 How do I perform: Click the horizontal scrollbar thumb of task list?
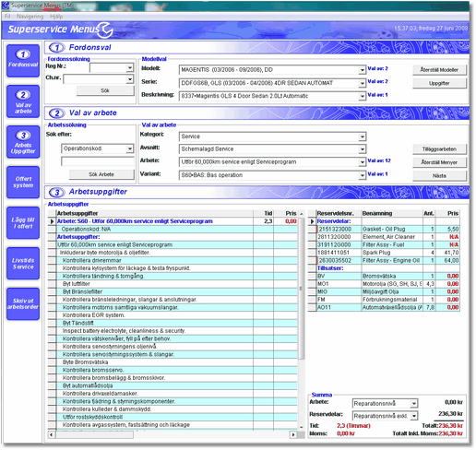click(x=94, y=435)
